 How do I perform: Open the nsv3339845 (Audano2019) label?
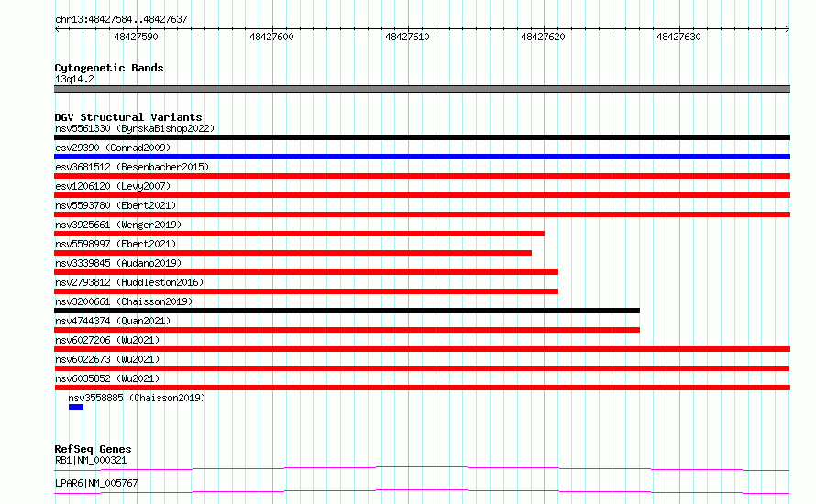(118, 263)
